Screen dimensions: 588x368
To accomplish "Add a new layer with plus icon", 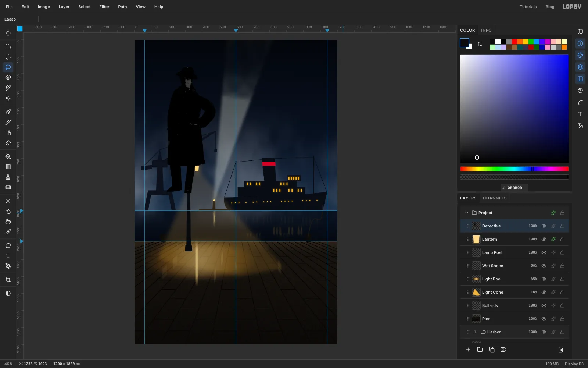I will coord(468,350).
